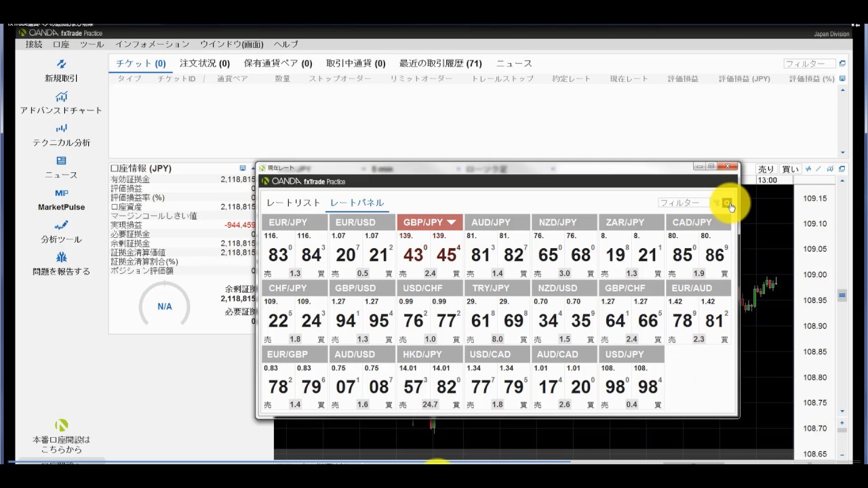Switch to レートリスト tab
Image resolution: width=868 pixels, height=488 pixels.
293,203
